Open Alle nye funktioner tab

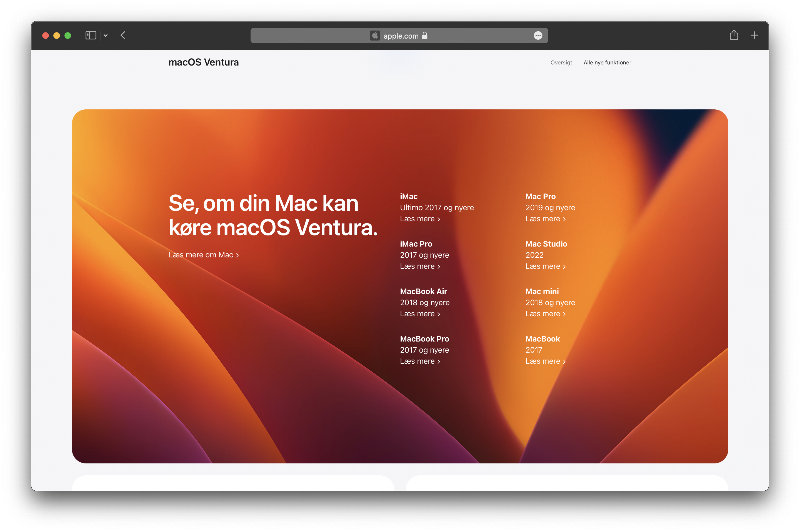coord(607,62)
